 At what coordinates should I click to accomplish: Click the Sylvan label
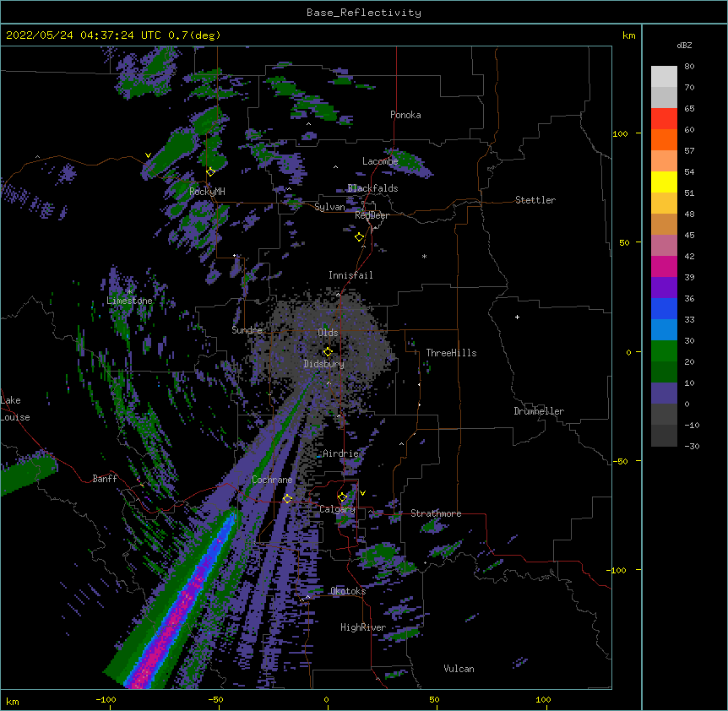click(x=329, y=208)
